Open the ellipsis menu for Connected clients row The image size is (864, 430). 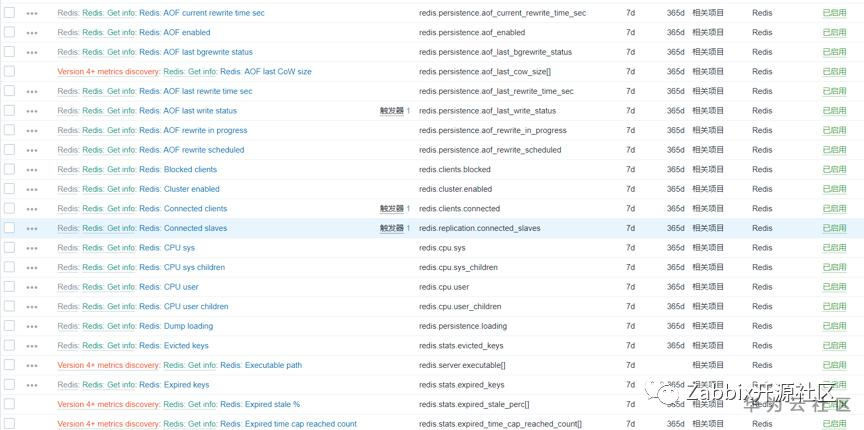(x=32, y=209)
